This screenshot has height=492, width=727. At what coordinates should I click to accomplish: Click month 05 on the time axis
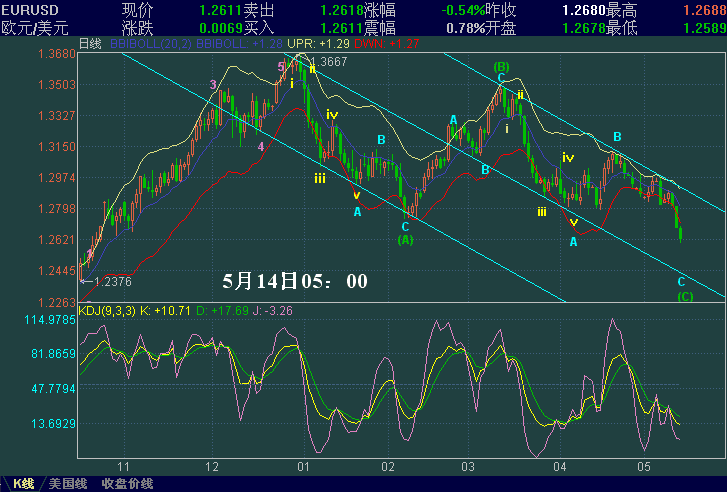[x=644, y=467]
